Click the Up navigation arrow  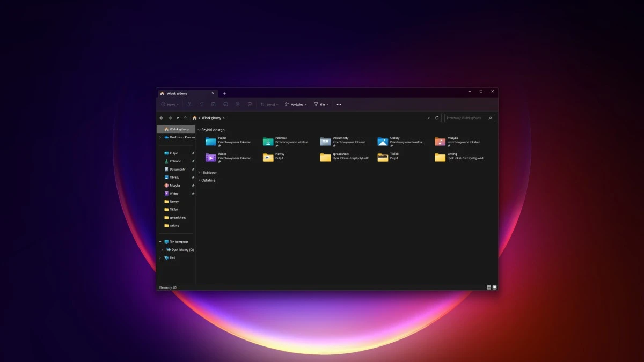pyautogui.click(x=185, y=117)
